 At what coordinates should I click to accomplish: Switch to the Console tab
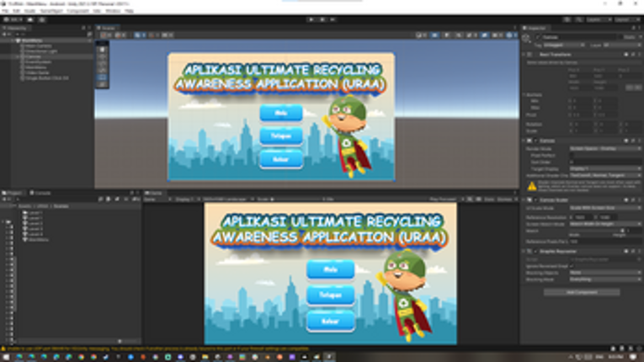40,193
